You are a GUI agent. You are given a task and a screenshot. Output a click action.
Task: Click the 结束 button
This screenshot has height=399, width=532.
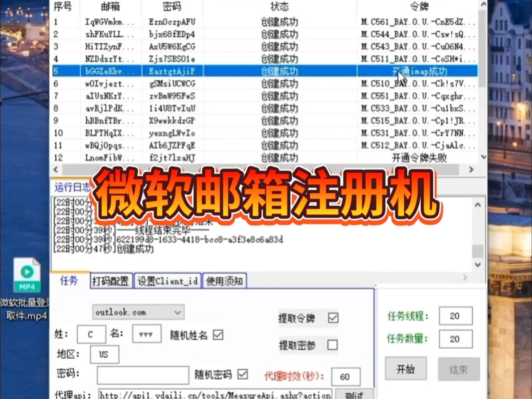(x=459, y=369)
